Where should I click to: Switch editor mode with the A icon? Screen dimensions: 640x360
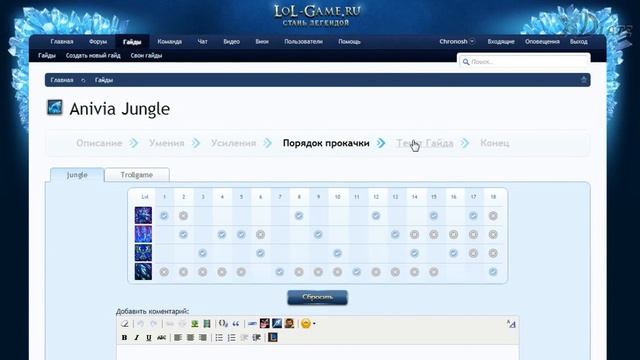pyautogui.click(x=511, y=324)
